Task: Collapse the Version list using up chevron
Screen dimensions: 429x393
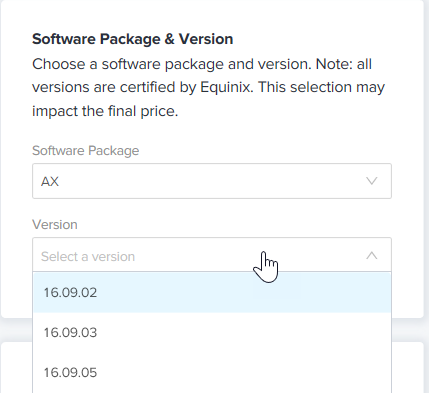Action: click(372, 256)
